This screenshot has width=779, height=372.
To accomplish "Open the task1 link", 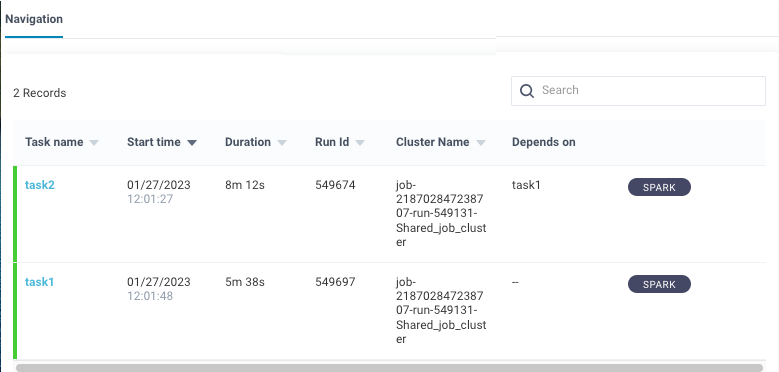I will (x=39, y=282).
